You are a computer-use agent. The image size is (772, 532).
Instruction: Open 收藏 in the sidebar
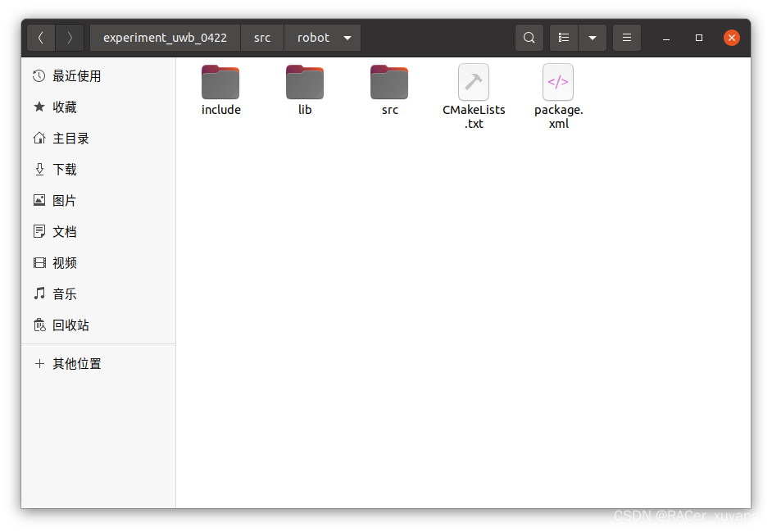[x=98, y=107]
